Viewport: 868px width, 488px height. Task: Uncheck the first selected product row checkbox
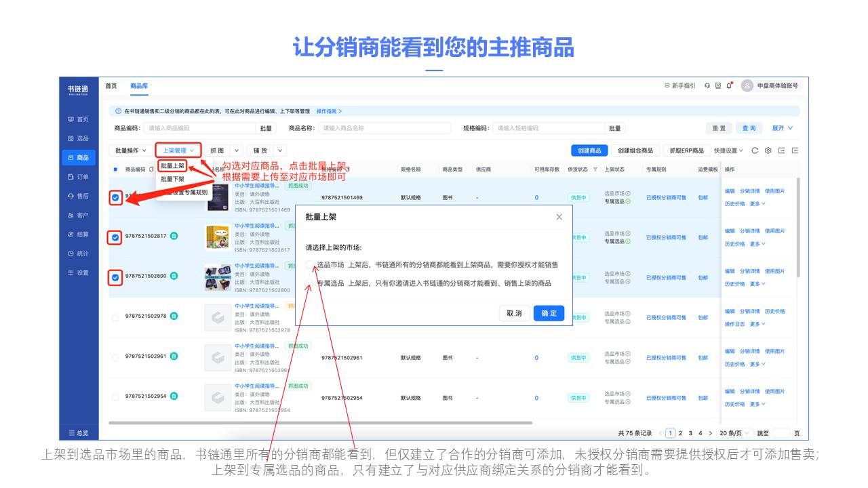pyautogui.click(x=115, y=197)
